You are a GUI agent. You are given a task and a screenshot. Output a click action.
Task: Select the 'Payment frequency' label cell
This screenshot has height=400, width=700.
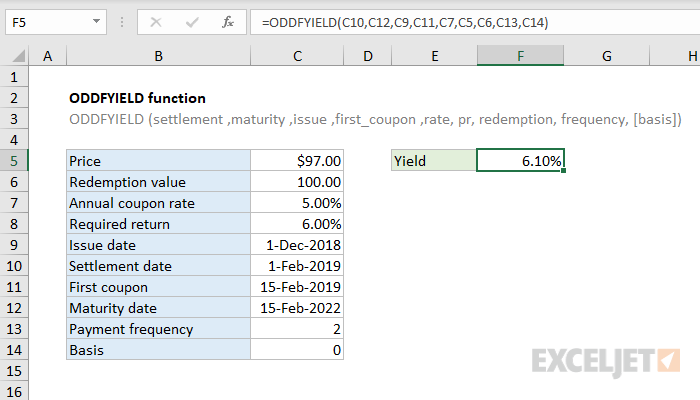[x=158, y=329]
